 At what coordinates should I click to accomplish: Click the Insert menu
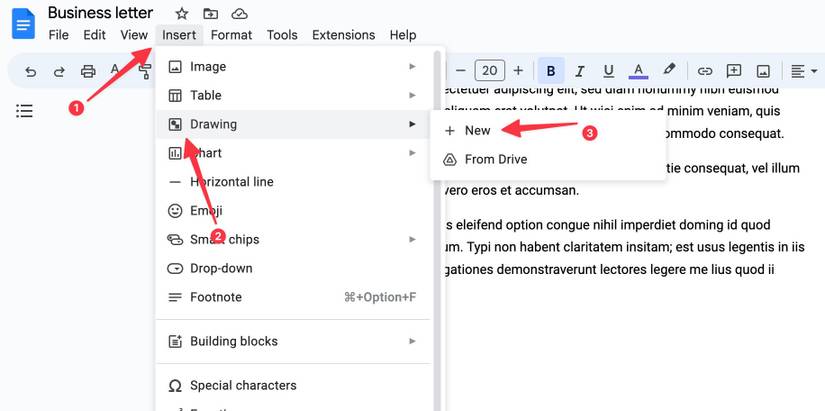(x=179, y=35)
